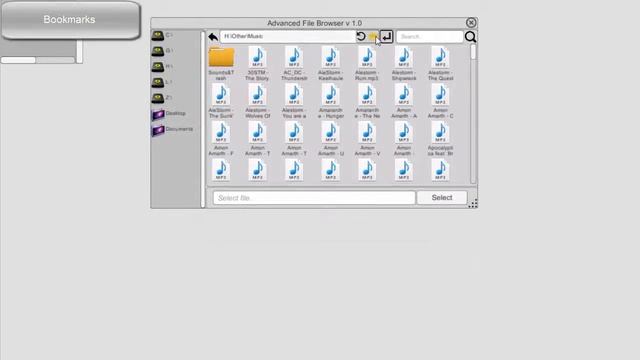
Task: Click the Select button
Action: (x=442, y=198)
